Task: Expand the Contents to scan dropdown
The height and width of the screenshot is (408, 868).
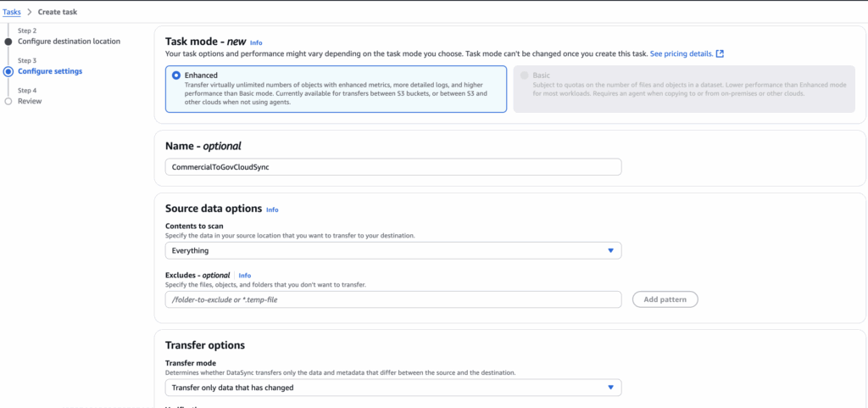Action: [x=392, y=251]
